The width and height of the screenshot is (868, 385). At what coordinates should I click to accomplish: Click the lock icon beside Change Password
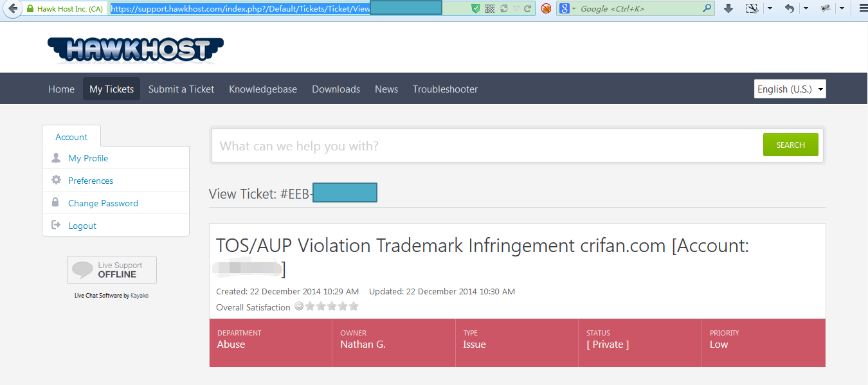56,202
